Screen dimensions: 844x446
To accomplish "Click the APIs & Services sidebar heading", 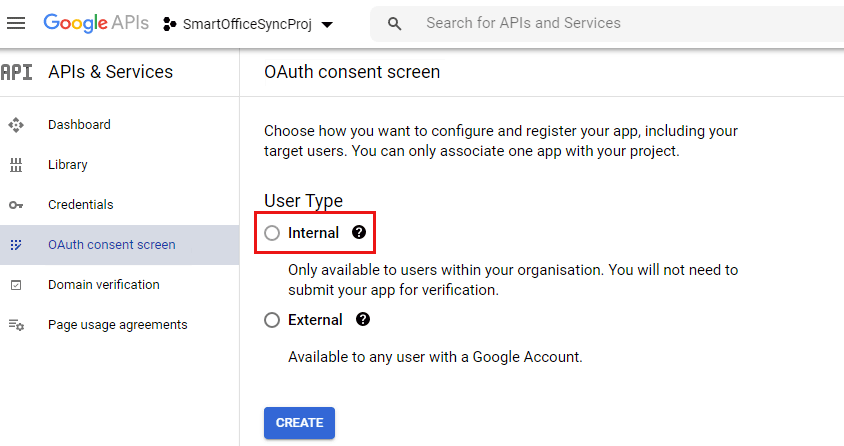I will 110,72.
